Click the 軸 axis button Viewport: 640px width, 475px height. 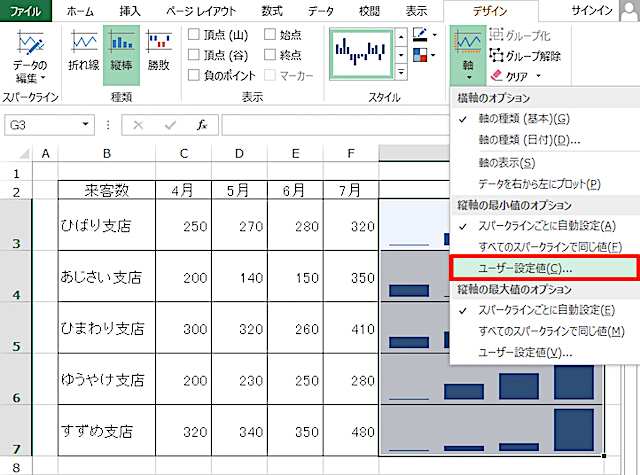coord(468,55)
